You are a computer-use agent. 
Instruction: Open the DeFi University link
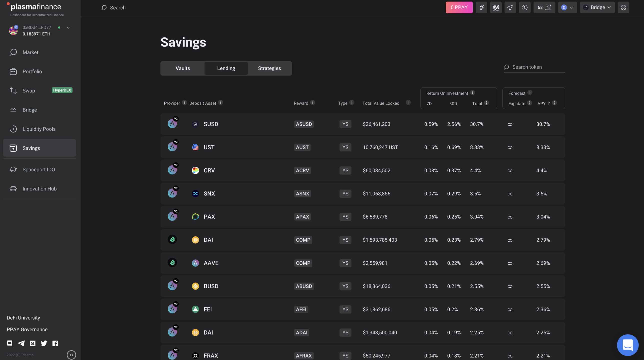(x=23, y=318)
